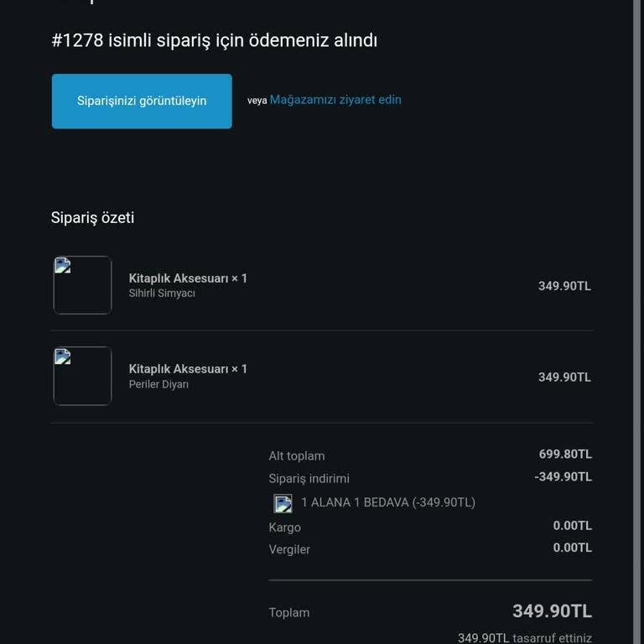
Task: Click the tasarruf ettiniz savings text
Action: coord(525,637)
